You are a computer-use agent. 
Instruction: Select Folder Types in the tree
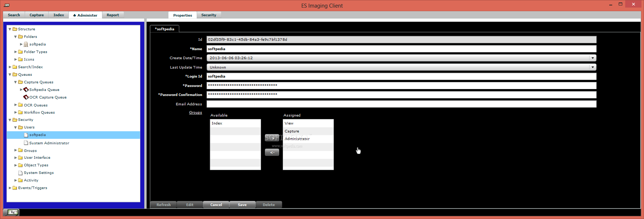click(x=35, y=52)
